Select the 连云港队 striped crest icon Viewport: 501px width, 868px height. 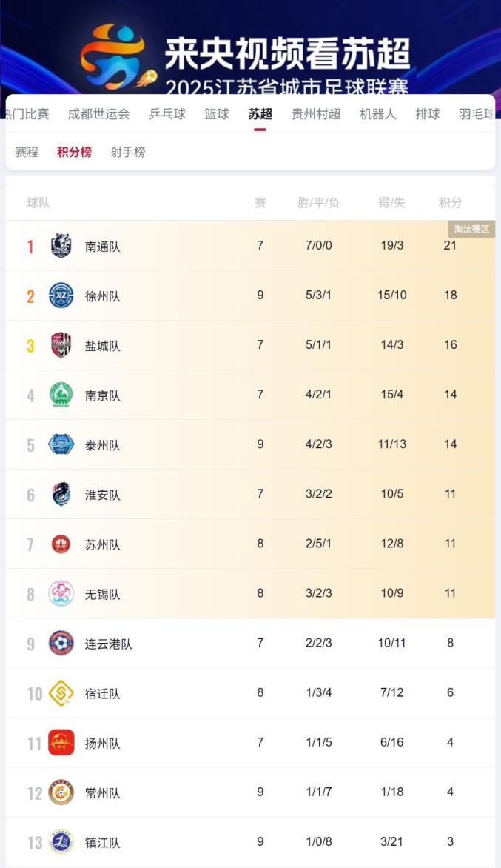(x=61, y=644)
